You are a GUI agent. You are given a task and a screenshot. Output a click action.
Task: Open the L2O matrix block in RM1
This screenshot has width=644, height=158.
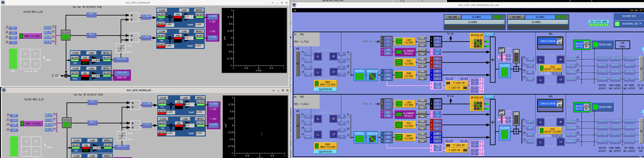[x=516, y=56]
